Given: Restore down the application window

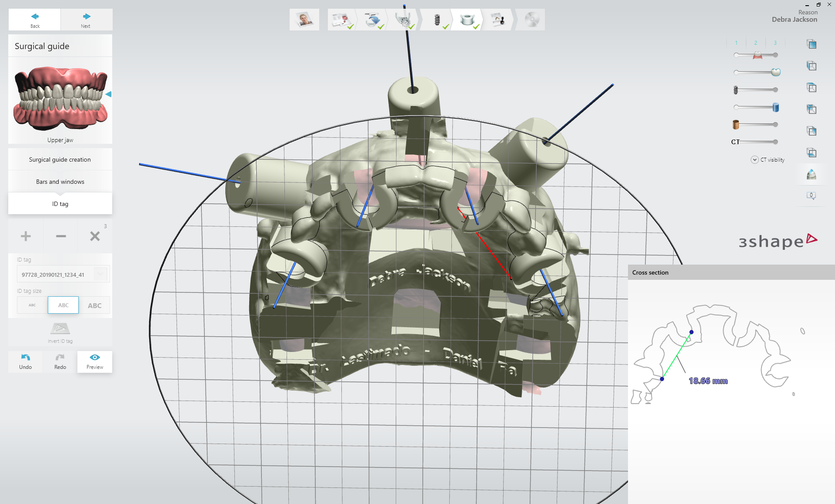Looking at the screenshot, I should coord(818,5).
